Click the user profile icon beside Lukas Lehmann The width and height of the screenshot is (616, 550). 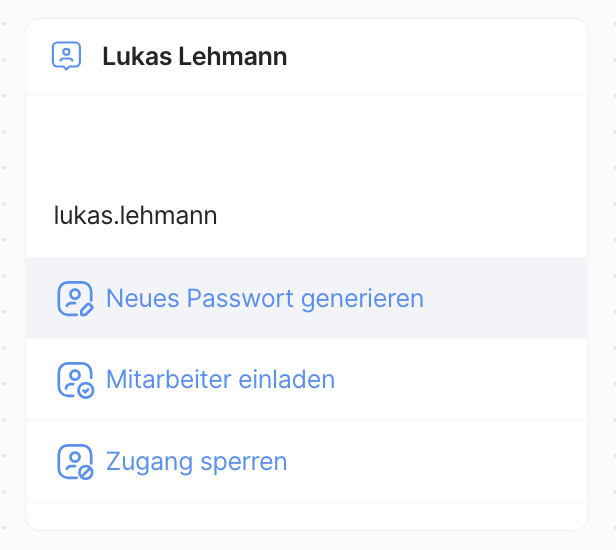click(66, 56)
